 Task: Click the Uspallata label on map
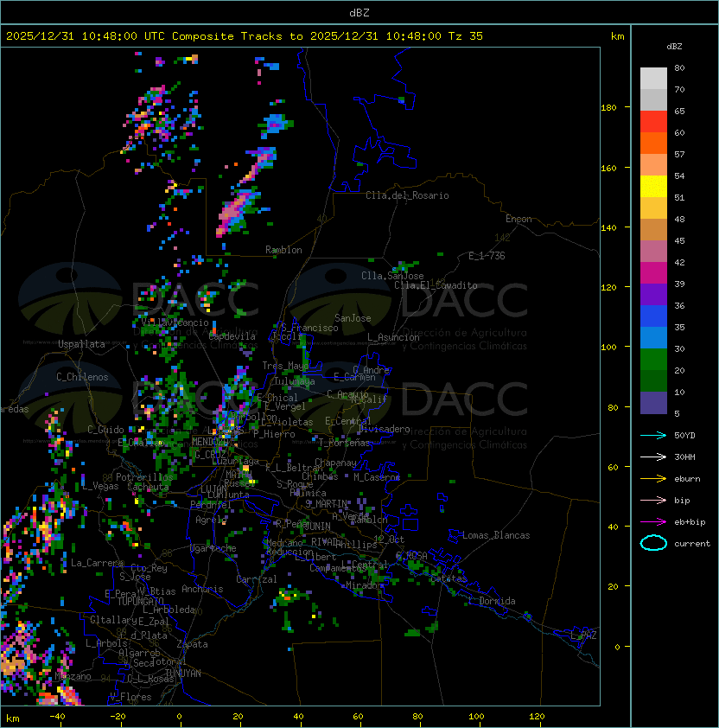(81, 344)
